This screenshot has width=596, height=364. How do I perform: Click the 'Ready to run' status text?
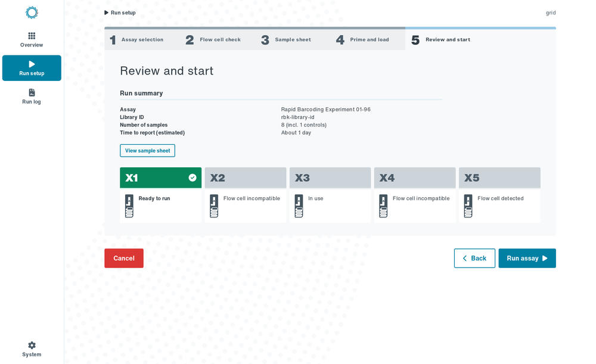(154, 198)
